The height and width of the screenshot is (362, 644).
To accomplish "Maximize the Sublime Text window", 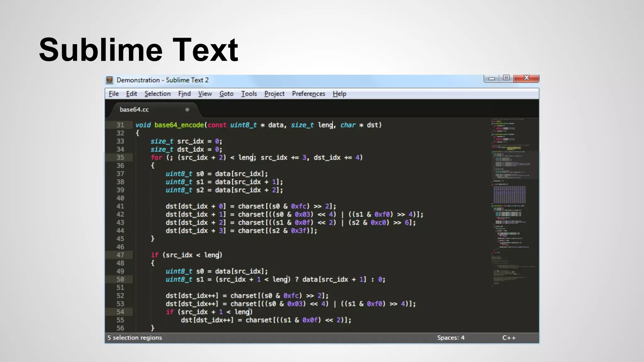I will click(506, 78).
